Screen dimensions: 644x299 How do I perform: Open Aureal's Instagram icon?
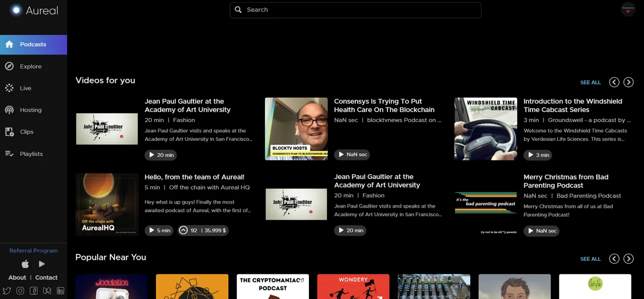(x=20, y=290)
